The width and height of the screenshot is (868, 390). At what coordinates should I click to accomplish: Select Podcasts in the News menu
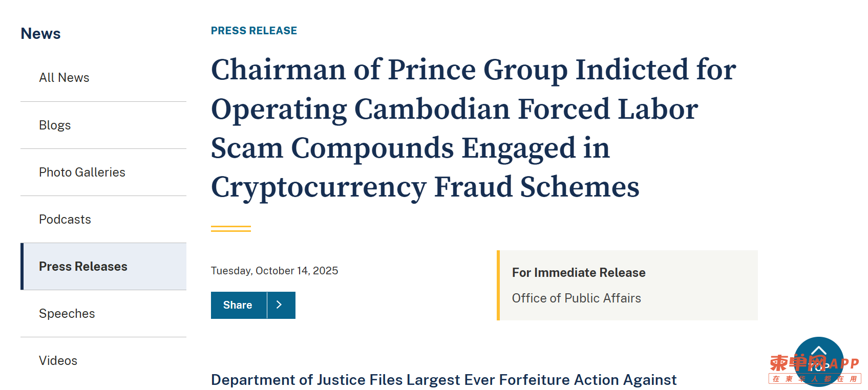65,220
